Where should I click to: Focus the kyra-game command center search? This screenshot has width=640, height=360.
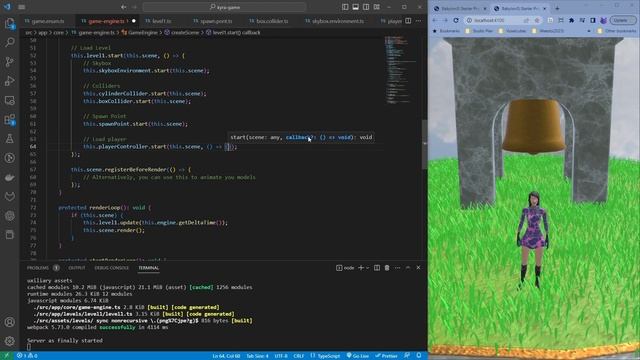click(224, 7)
